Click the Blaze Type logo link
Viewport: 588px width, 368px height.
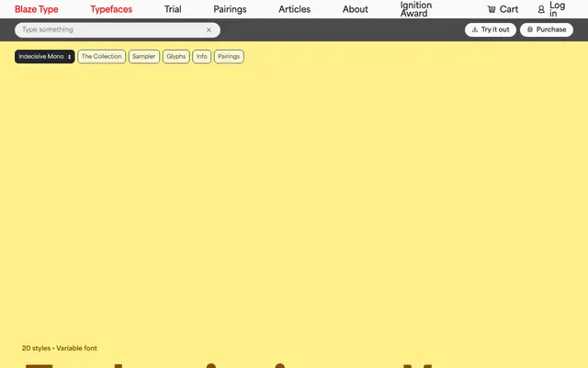[x=37, y=9]
